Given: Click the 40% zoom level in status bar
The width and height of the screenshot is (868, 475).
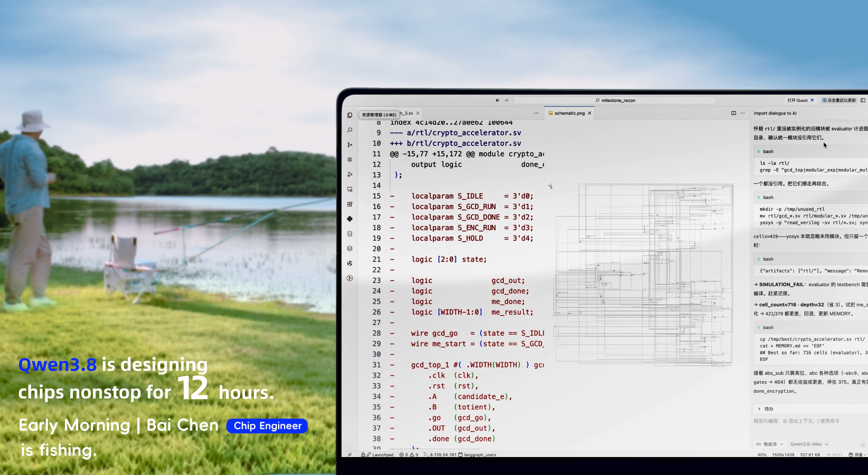Looking at the screenshot, I should (x=762, y=455).
